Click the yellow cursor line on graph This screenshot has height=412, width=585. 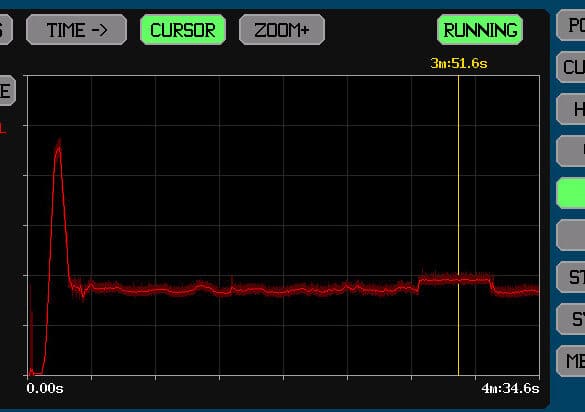pos(459,225)
